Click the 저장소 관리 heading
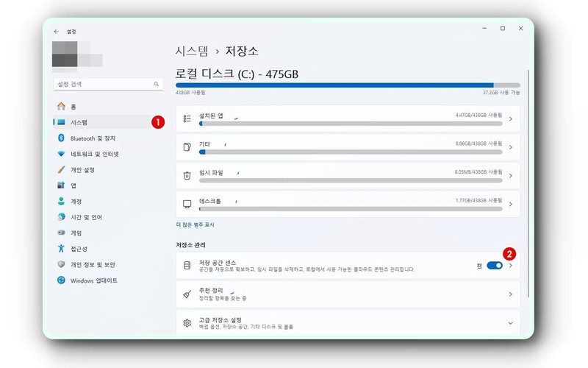This screenshot has height=368, width=588. [190, 245]
